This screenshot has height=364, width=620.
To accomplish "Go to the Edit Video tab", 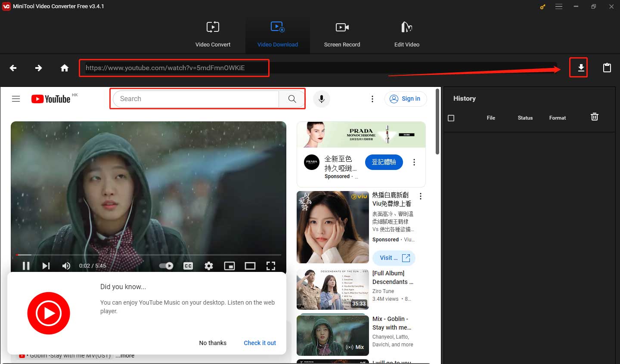I will point(406,35).
